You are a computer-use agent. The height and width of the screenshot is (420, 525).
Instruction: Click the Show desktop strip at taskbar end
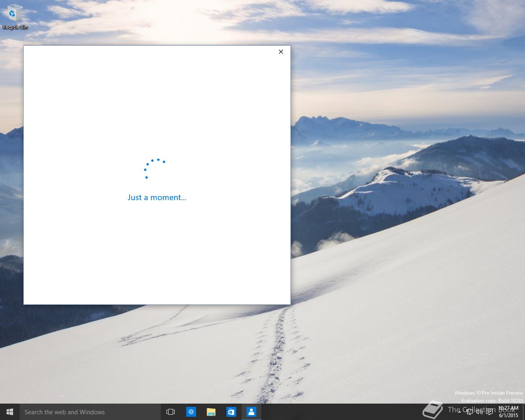coord(524,412)
